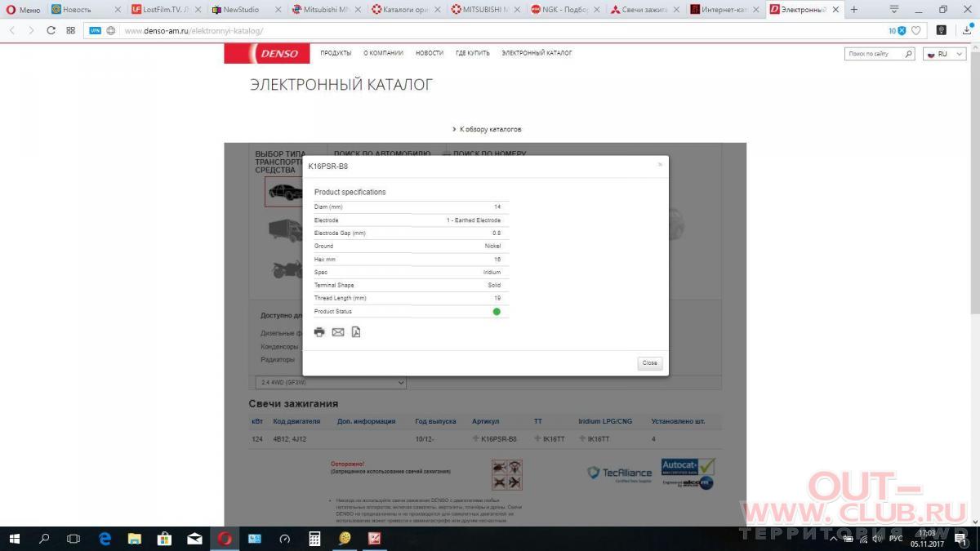The image size is (980, 551).
Task: Launch Microsoft Edge from the taskbar
Action: [x=105, y=539]
